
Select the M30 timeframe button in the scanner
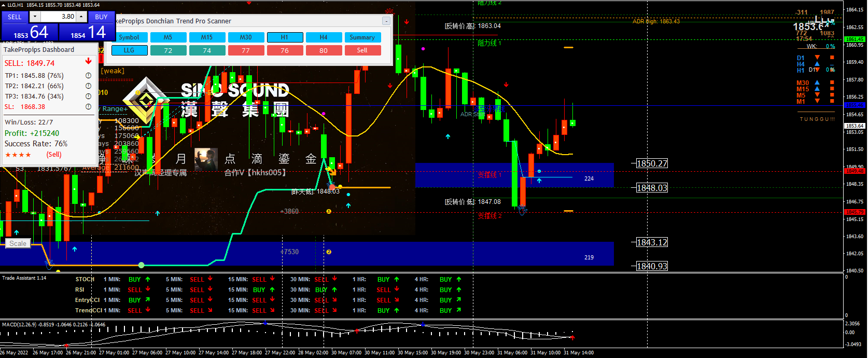pos(246,37)
